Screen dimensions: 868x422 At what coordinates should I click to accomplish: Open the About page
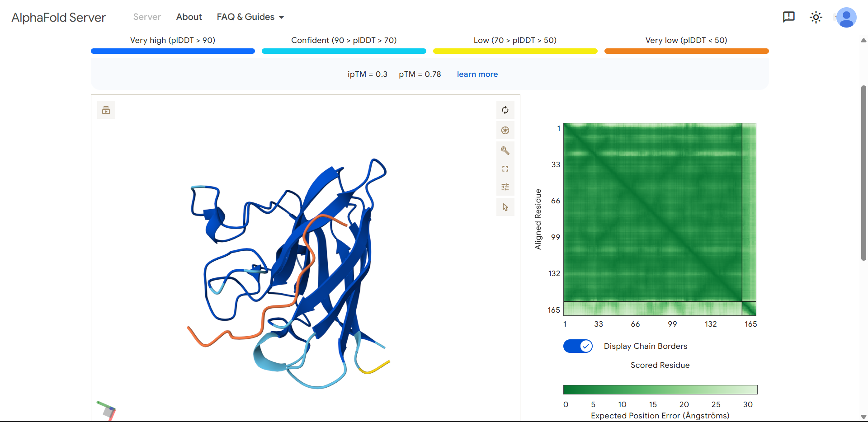pyautogui.click(x=189, y=17)
